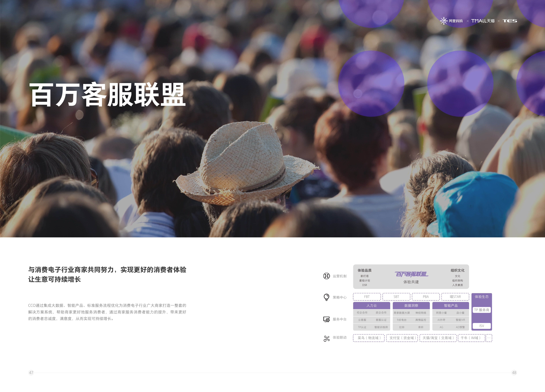The image size is (545, 392).
Task: Click the 运营机制 circular arrows icon
Action: [326, 276]
